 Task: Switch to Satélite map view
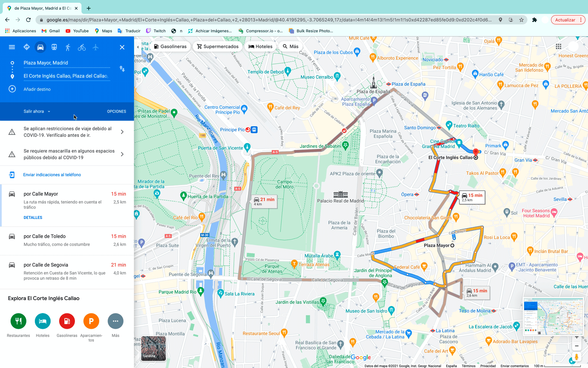[153, 348]
